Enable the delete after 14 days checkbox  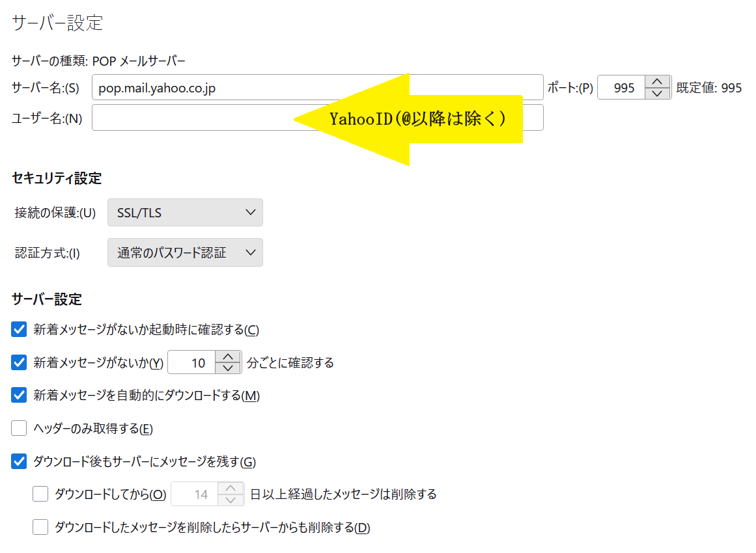pos(40,494)
